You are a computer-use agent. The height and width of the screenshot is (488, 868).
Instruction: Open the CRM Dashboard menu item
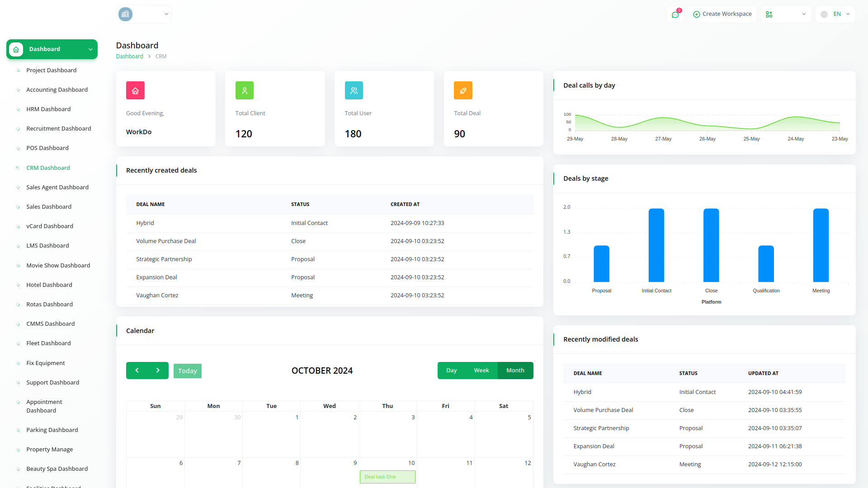tap(48, 168)
